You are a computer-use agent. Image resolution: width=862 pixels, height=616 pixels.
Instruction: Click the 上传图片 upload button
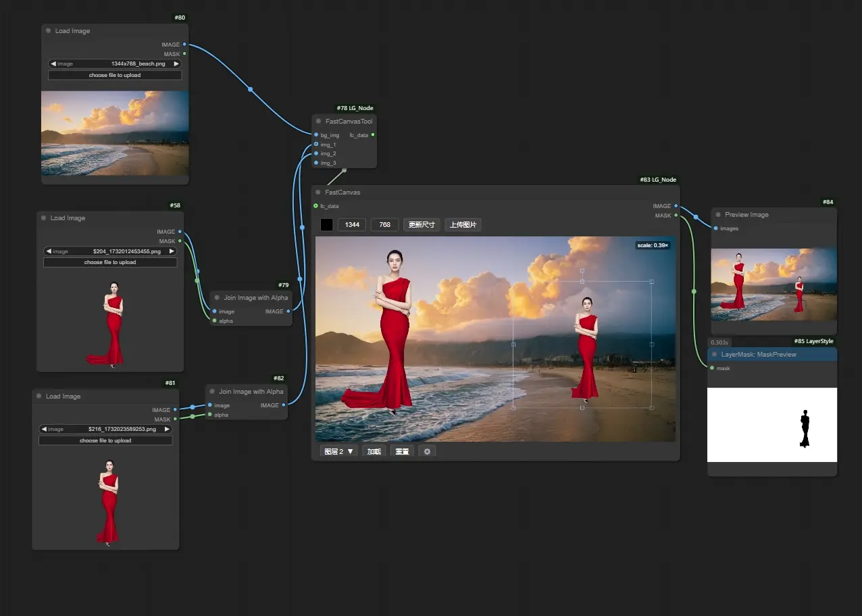463,224
